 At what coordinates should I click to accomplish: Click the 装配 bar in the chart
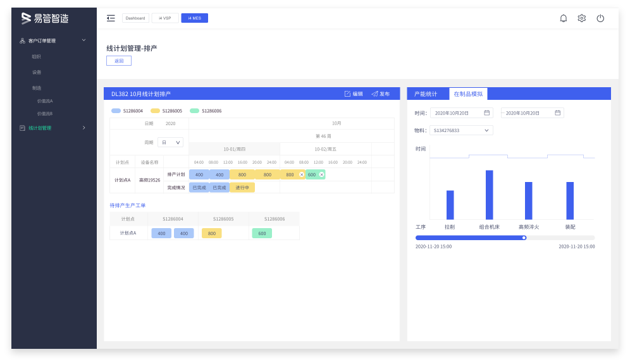(x=570, y=201)
